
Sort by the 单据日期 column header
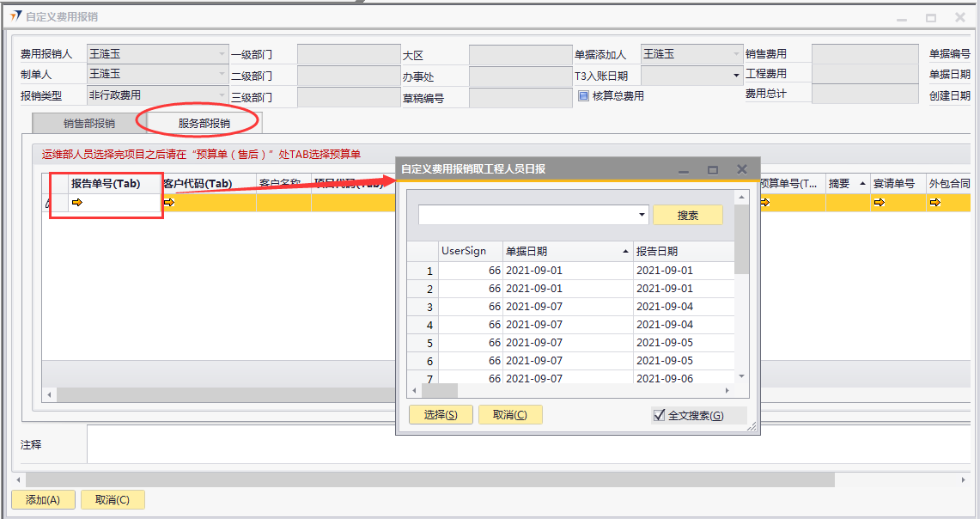[x=565, y=251]
